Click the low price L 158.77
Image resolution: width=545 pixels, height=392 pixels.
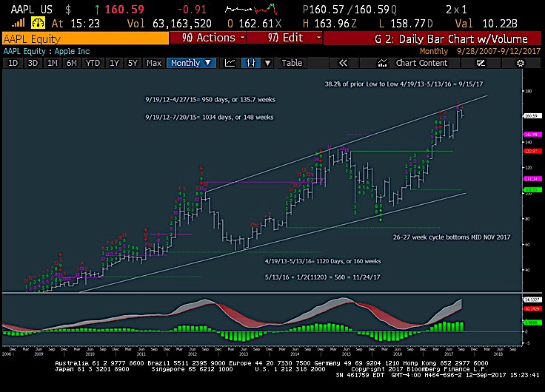click(406, 24)
